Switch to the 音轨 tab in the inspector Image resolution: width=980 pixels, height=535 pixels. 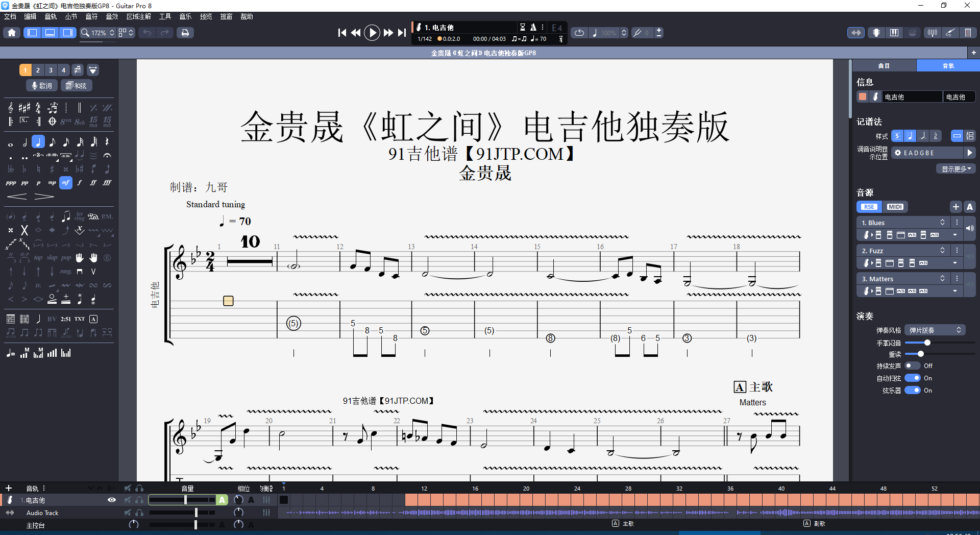[948, 65]
